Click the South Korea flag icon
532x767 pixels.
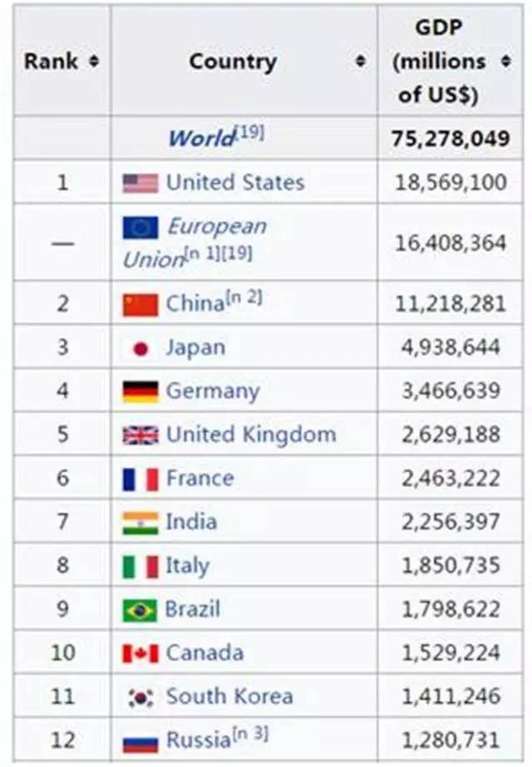coord(140,697)
